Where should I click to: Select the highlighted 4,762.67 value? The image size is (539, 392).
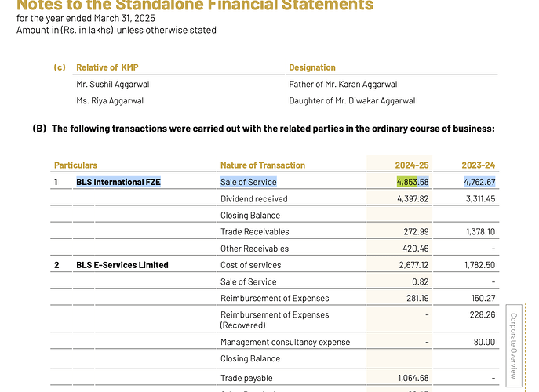click(x=479, y=182)
